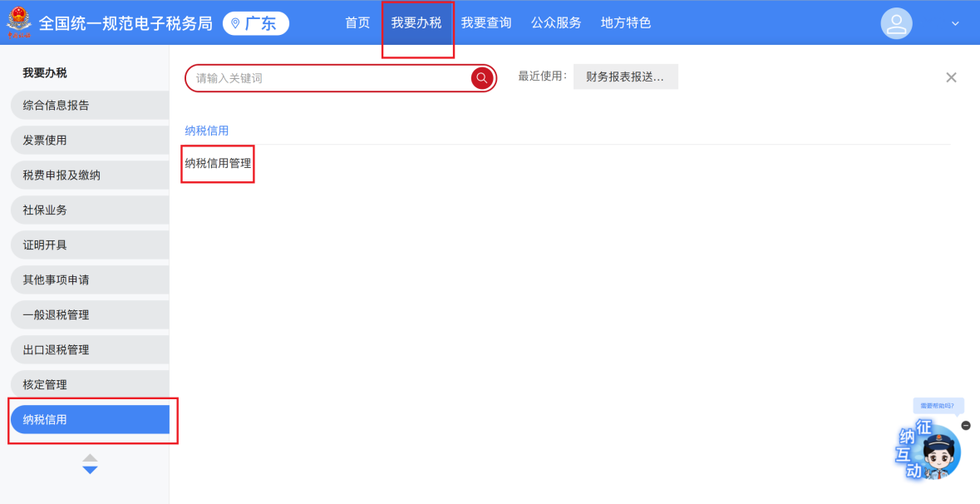Image resolution: width=980 pixels, height=504 pixels.
Task: Select the 地方特色 tab
Action: (x=626, y=23)
